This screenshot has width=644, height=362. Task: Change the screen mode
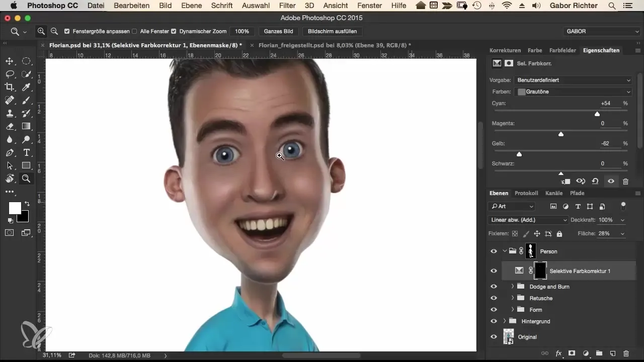25,232
